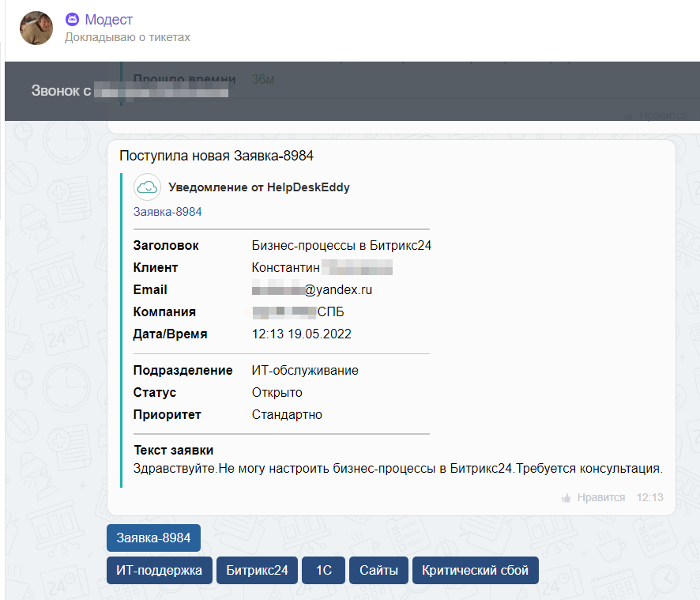Click the Модест bot avatar photo
The image size is (700, 600).
point(36,28)
